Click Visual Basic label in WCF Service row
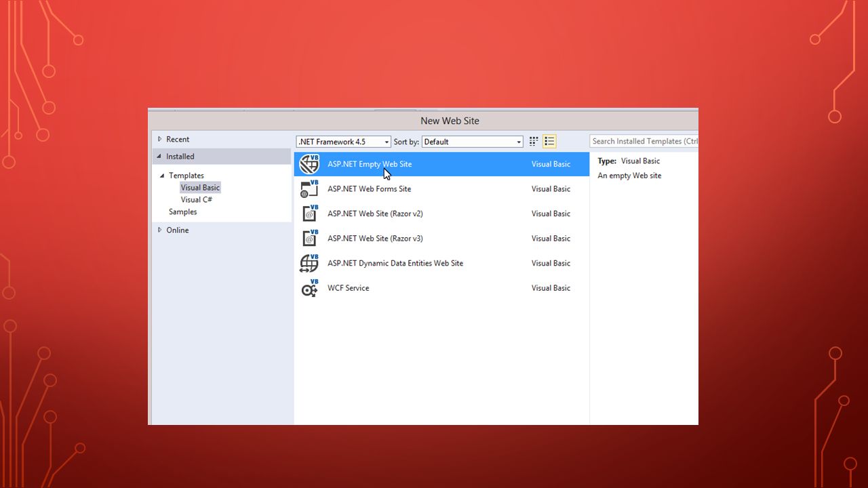Viewport: 868px width, 488px height. tap(551, 288)
